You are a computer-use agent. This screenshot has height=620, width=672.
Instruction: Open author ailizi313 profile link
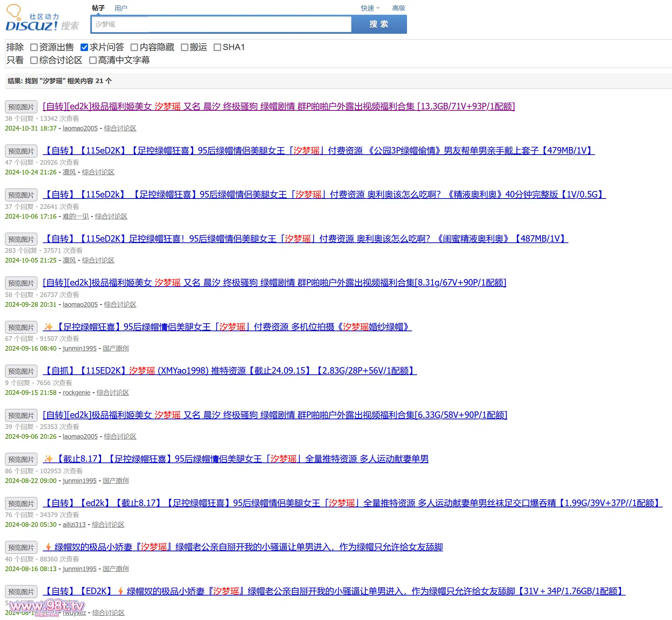coord(74,525)
